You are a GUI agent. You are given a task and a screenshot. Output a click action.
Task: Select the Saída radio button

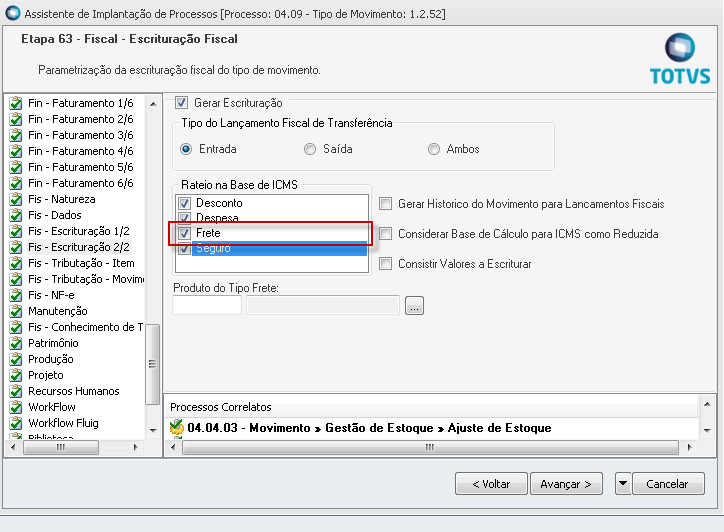coord(310,149)
